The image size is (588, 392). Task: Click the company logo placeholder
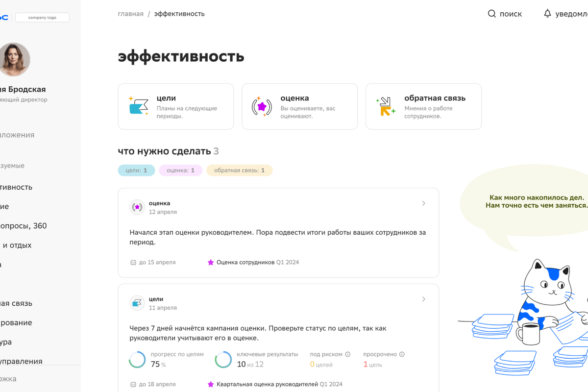(42, 18)
